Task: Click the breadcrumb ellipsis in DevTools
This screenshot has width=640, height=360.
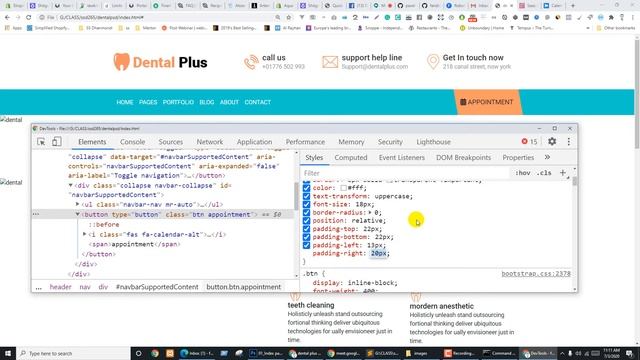Action: coord(38,287)
